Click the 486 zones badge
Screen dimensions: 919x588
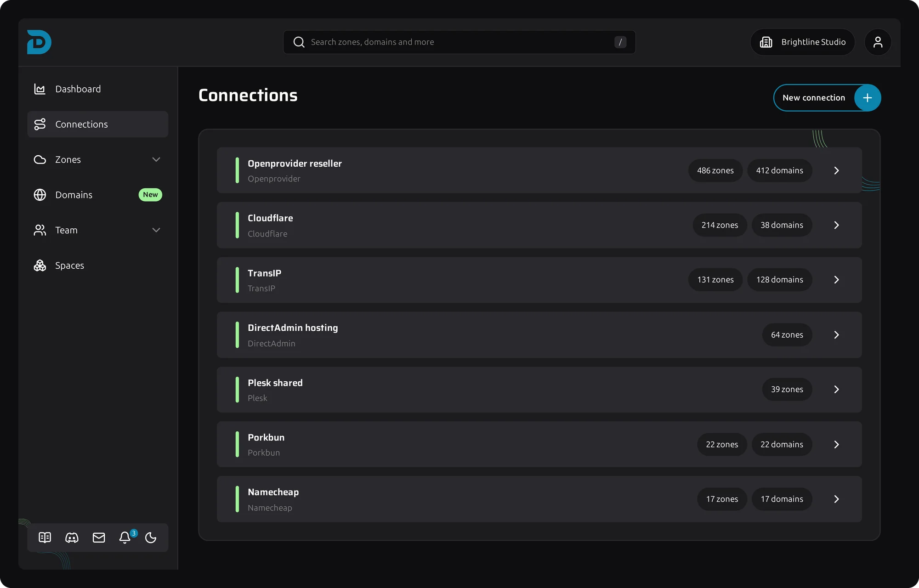tap(715, 170)
